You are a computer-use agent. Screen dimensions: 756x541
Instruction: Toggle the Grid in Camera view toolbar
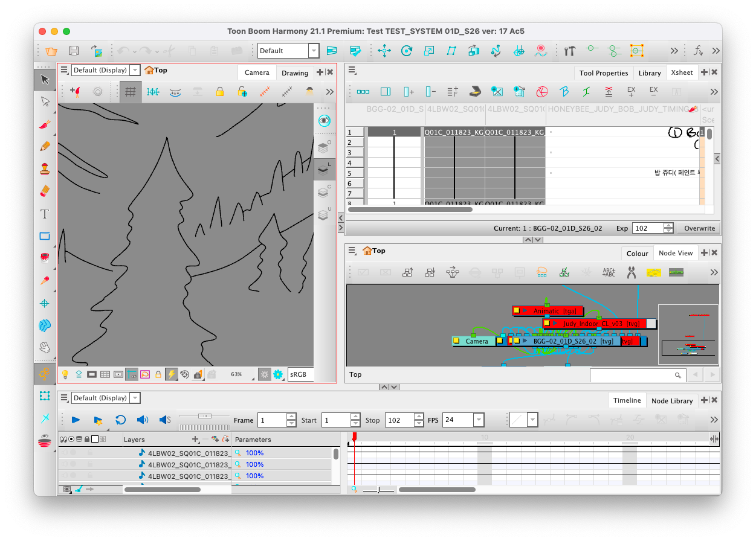pos(131,92)
